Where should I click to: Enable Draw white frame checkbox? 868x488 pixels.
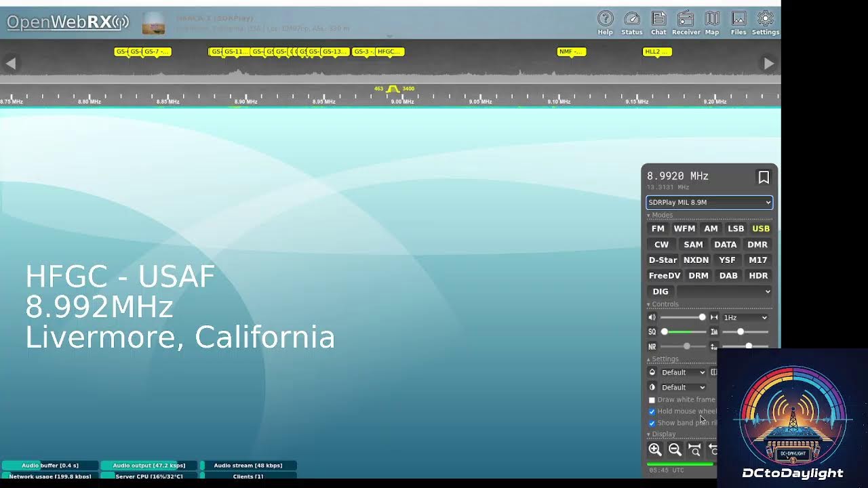[652, 400]
